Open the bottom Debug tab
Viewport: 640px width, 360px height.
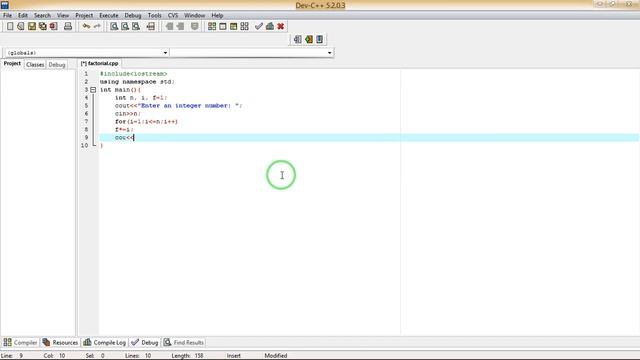pos(144,342)
